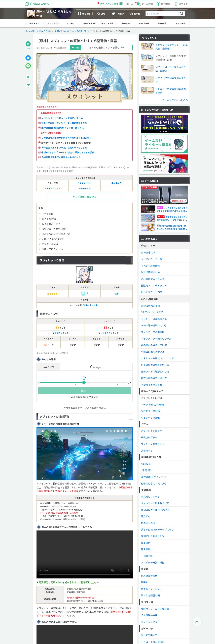Jump to 何凸すべき？星座効果一覧 in contents
The width and height of the screenshot is (215, 644).
tap(56, 234)
